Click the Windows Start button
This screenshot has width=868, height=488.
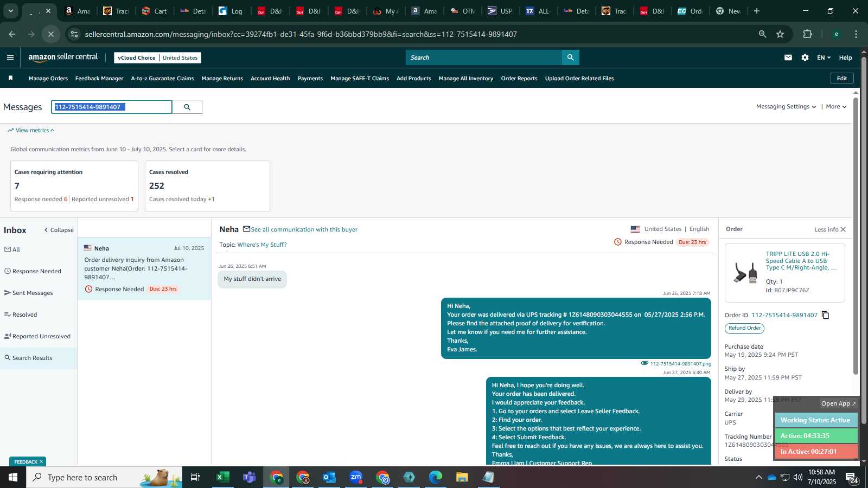point(13,477)
